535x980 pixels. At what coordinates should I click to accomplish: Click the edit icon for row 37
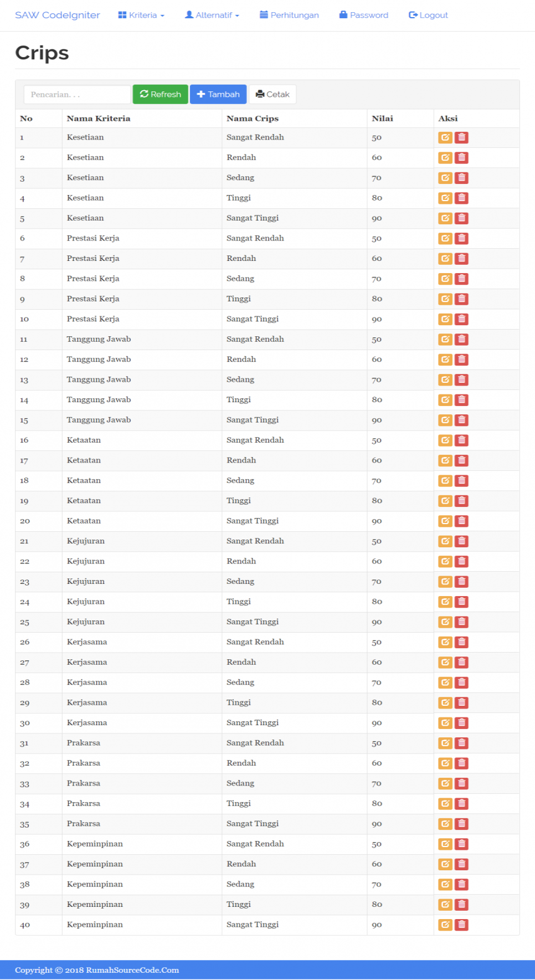(x=445, y=864)
